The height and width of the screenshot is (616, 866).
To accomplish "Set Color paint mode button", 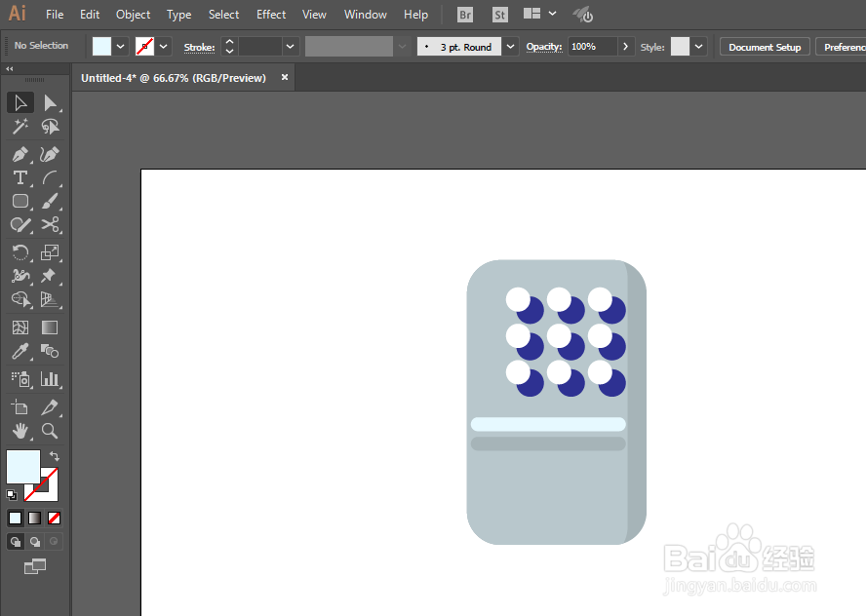I will coord(15,518).
